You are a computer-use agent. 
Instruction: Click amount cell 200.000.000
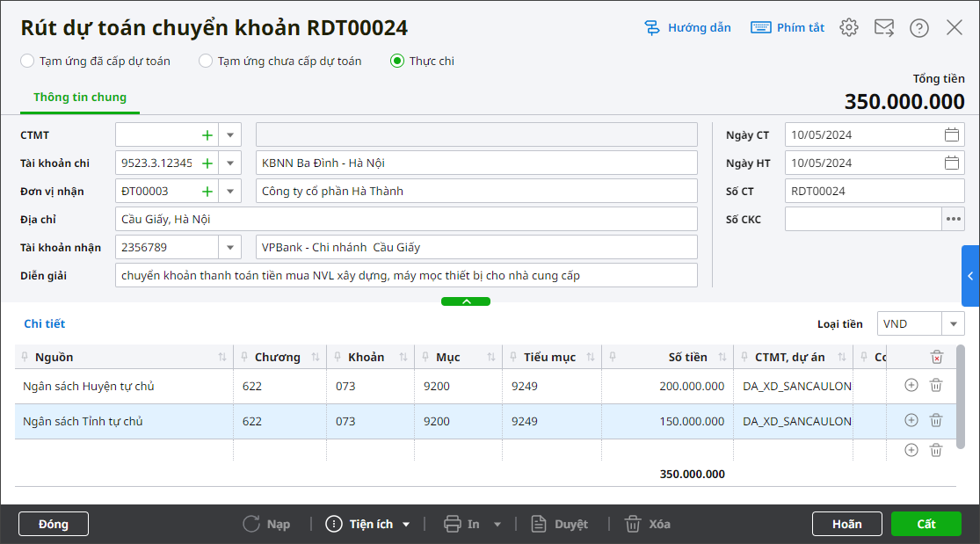point(667,386)
